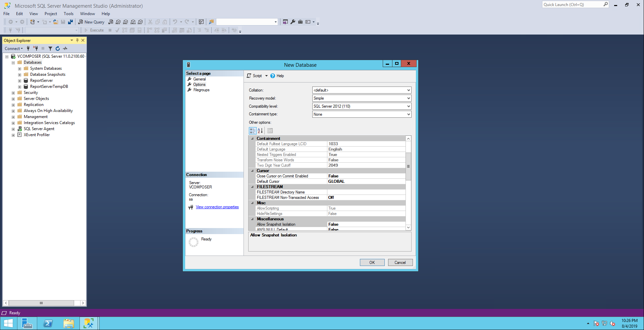This screenshot has height=330, width=644.
Task: Click the property grid scroll-down arrow
Action: point(408,228)
